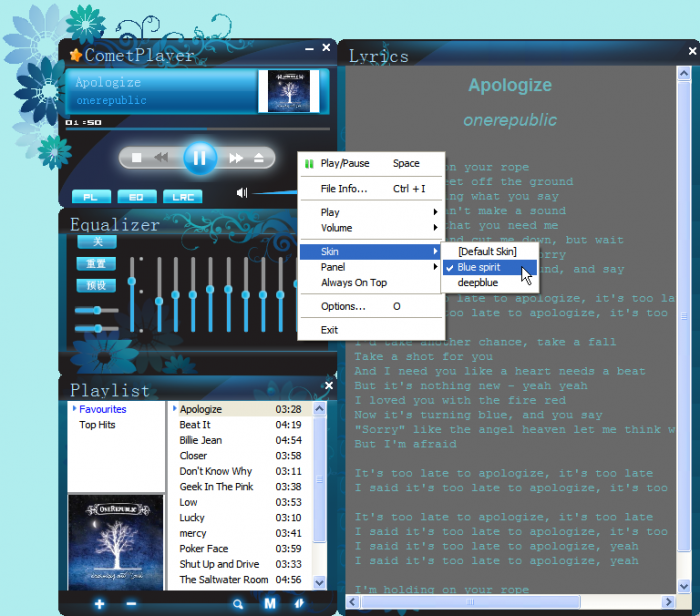
Task: Expand the Volume submenu
Action: click(x=371, y=228)
